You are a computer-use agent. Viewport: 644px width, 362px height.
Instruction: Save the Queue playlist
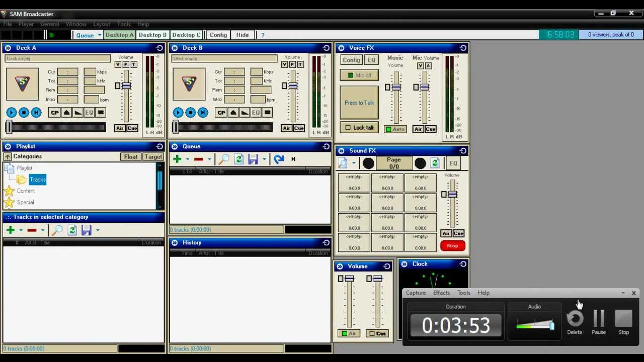[x=253, y=159]
